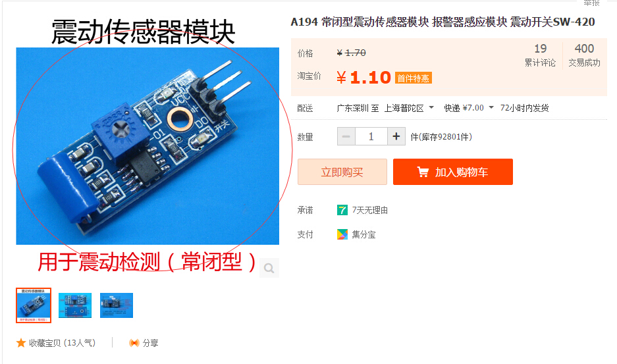Open the 400 交易成功 transactions link
617x364 pixels.
coord(584,55)
